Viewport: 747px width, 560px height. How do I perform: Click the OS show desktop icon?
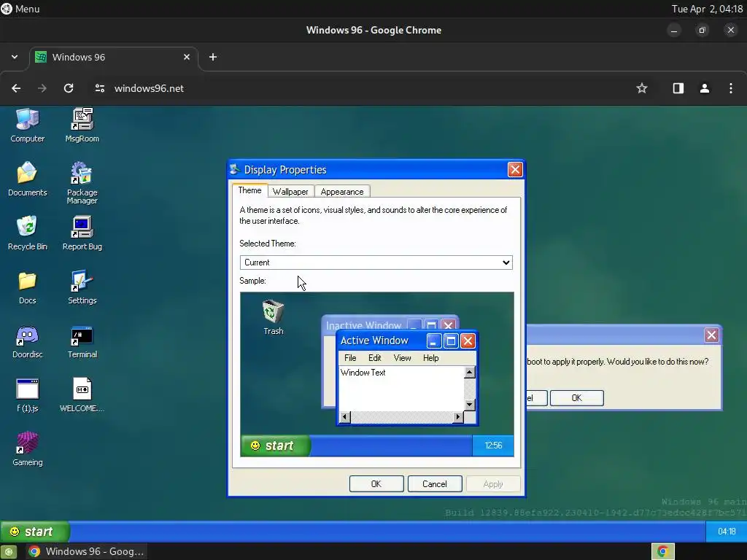[x=9, y=551]
